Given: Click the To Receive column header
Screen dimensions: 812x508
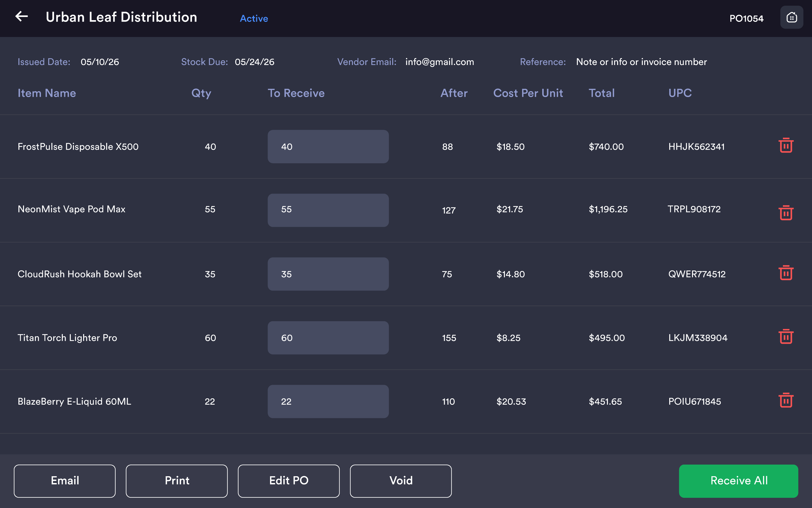Looking at the screenshot, I should coord(296,93).
